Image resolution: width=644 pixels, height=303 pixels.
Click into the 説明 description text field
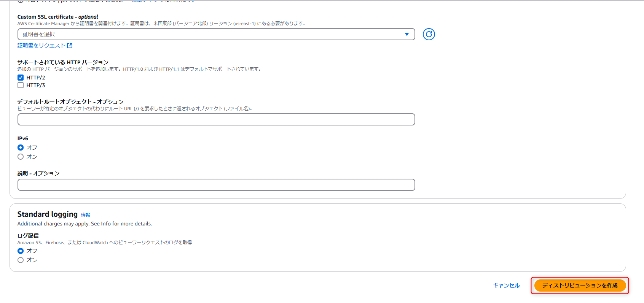click(x=216, y=185)
